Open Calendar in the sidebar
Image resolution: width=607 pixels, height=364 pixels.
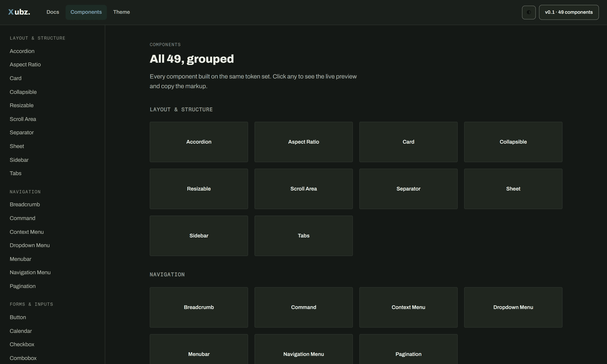[21, 331]
